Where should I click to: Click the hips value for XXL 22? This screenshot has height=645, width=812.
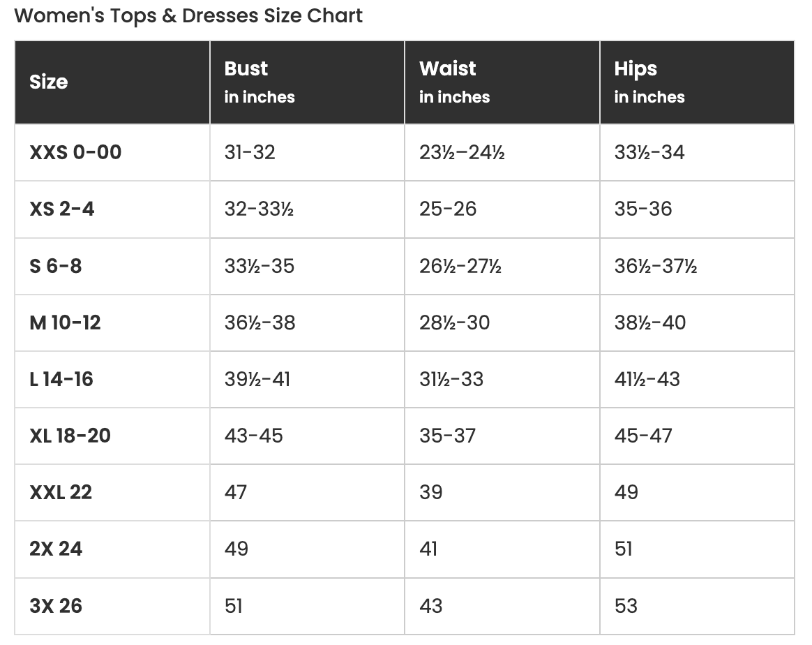coord(626,492)
